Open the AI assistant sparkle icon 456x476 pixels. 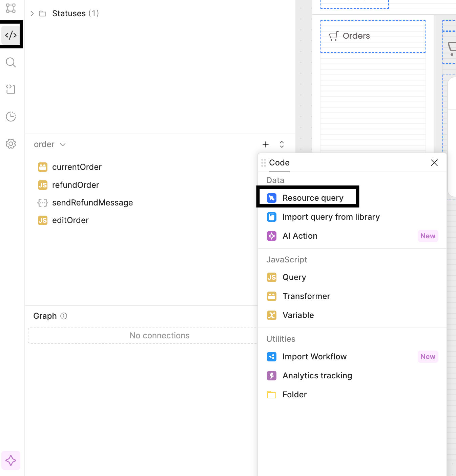[x=11, y=460]
